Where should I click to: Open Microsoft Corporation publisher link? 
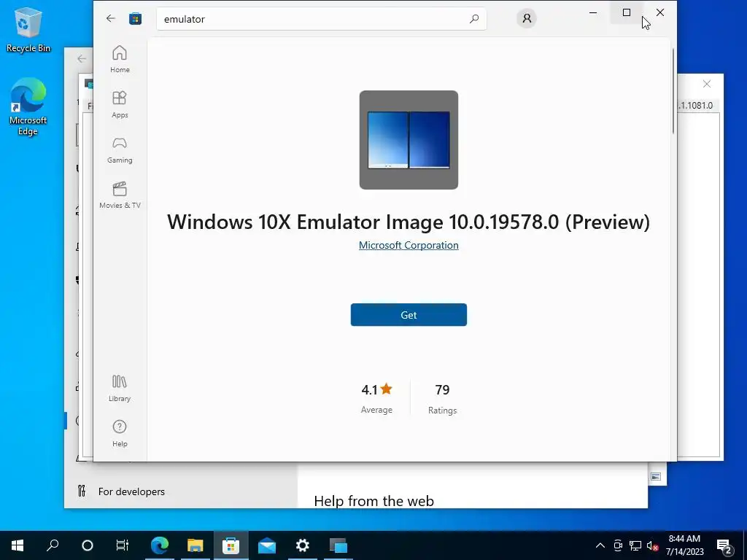409,245
